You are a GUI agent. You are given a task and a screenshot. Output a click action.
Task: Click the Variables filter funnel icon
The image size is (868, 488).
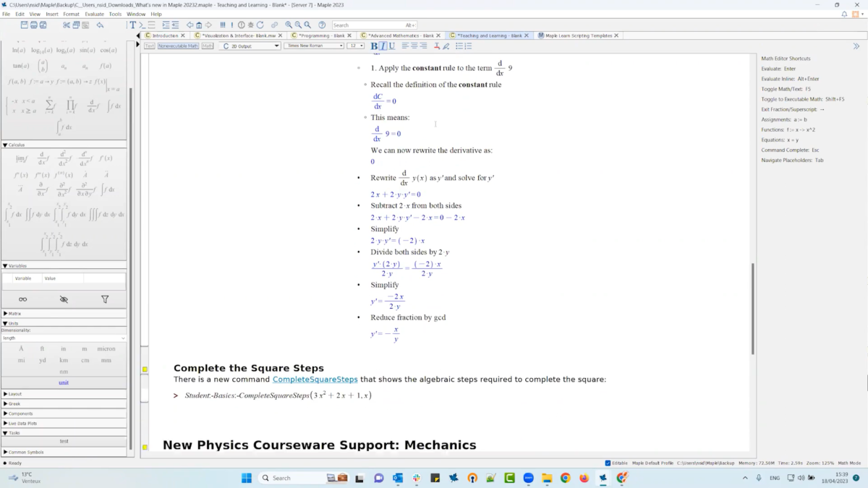(x=105, y=299)
